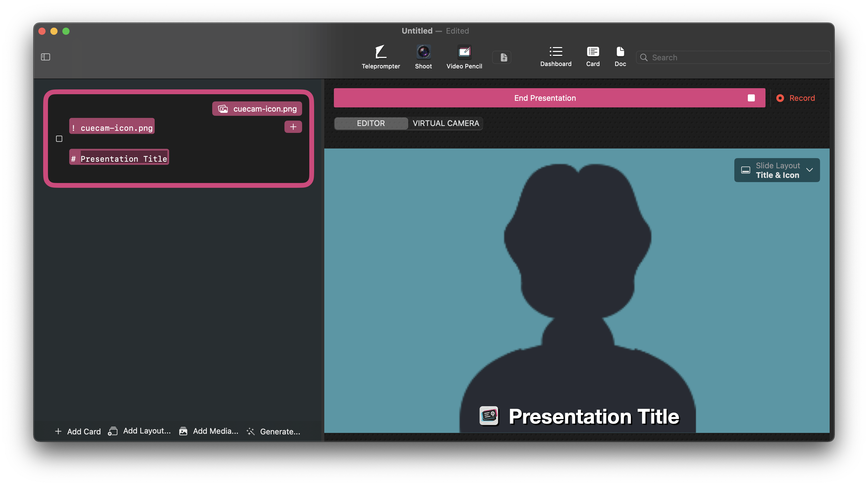Select the Shoot tool icon
The width and height of the screenshot is (868, 486).
[x=423, y=52]
